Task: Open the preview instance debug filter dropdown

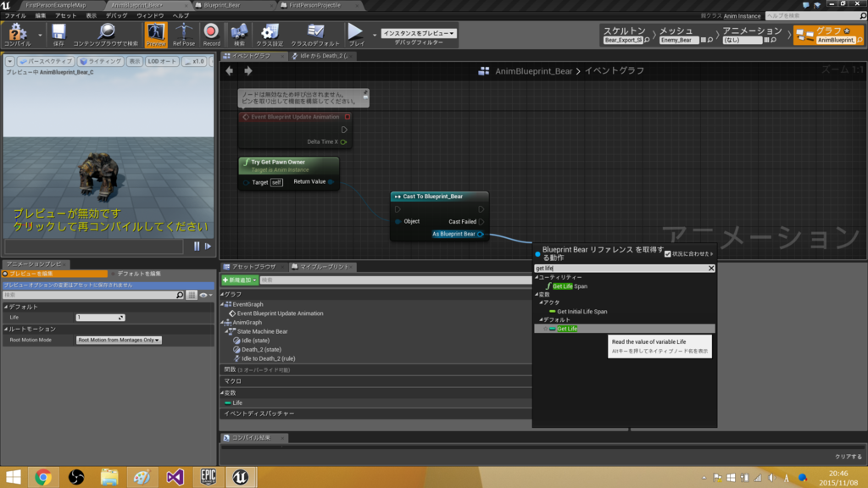Action: tap(419, 33)
